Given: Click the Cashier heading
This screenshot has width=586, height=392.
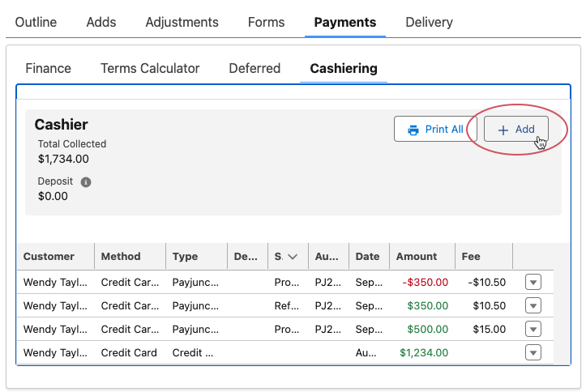Looking at the screenshot, I should [x=62, y=125].
